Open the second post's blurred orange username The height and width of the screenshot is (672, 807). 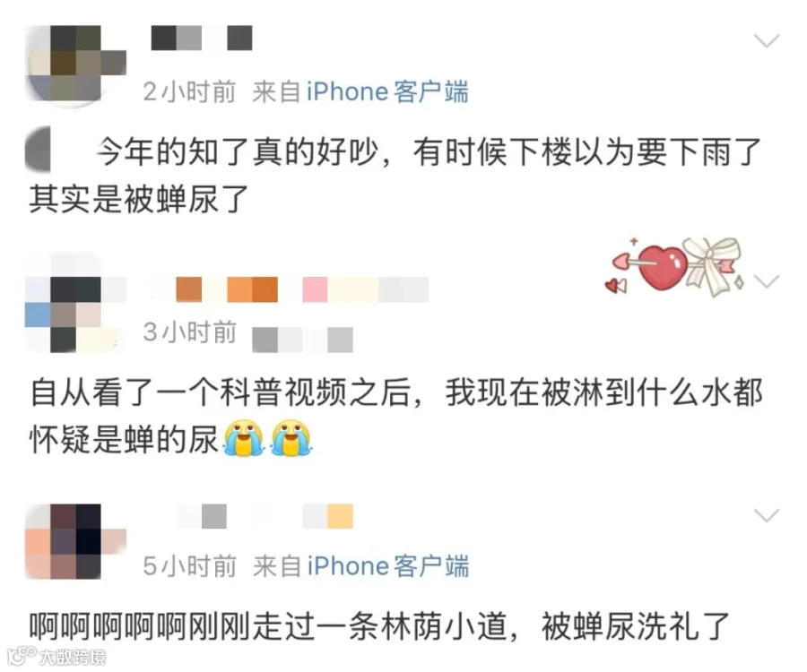302,289
